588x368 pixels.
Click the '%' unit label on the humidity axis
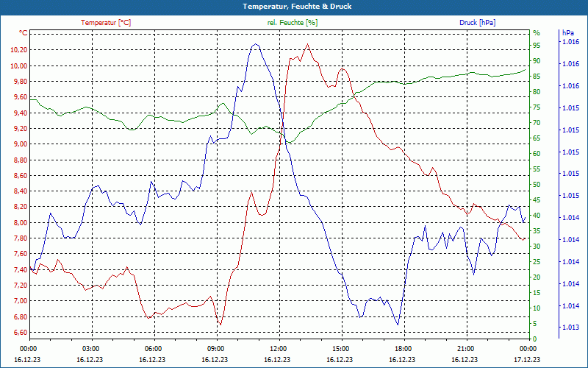tap(537, 33)
